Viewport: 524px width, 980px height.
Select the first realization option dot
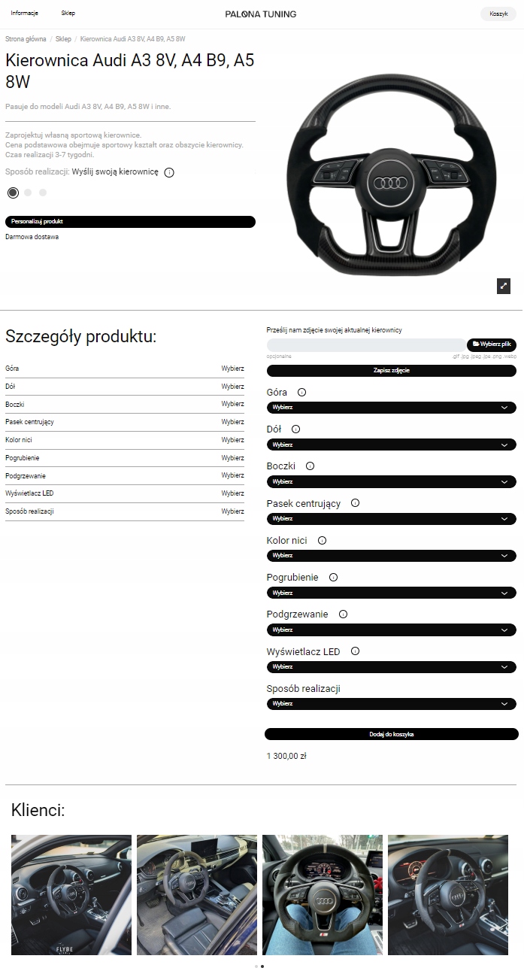pos(13,193)
